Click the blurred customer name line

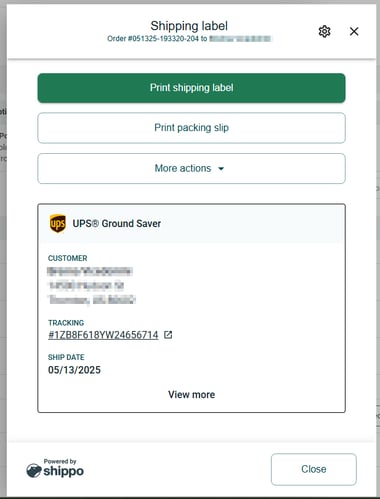pyautogui.click(x=90, y=271)
